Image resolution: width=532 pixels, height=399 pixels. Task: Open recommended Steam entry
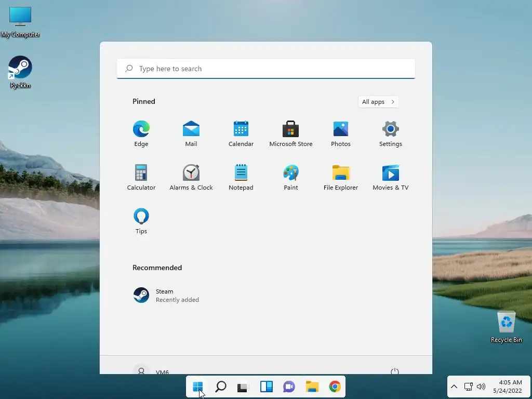click(x=166, y=295)
